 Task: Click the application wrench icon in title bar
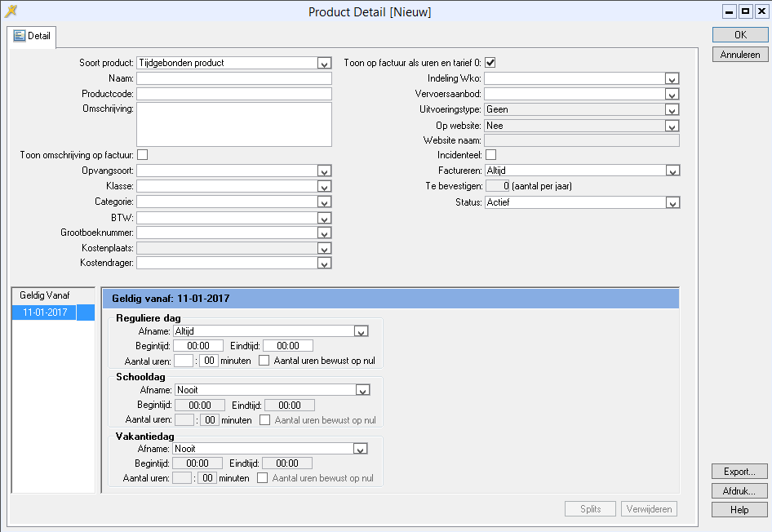11,11
